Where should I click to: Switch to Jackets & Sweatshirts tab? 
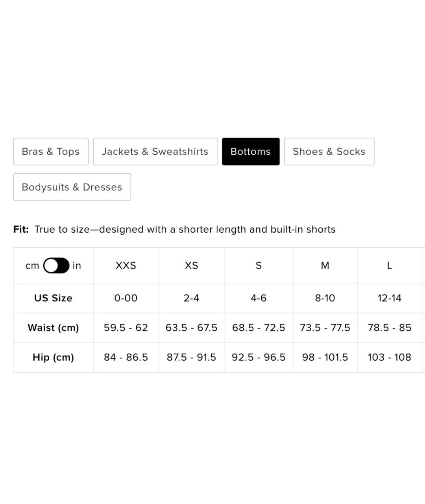pyautogui.click(x=155, y=152)
